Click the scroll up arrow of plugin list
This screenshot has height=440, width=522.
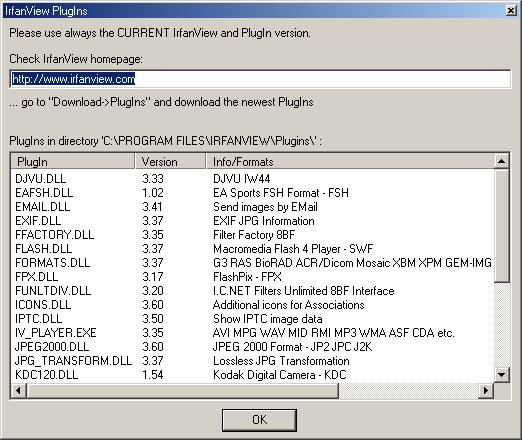point(501,161)
